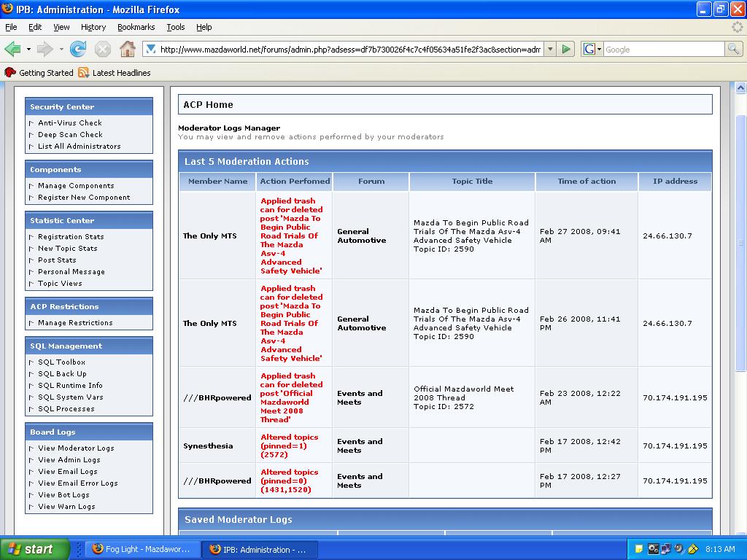Open SQL System Vars
Viewport: 747px width, 560px height.
tap(71, 397)
